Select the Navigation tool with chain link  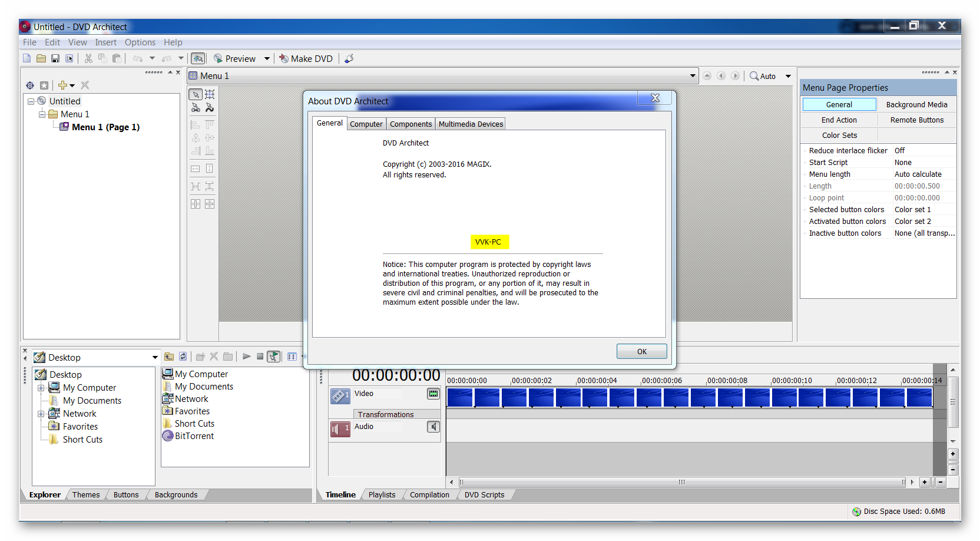(x=196, y=108)
